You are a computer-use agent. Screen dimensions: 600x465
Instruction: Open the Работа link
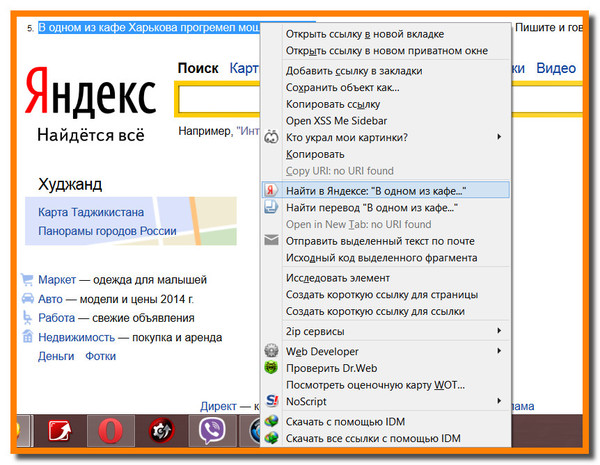coord(57,318)
